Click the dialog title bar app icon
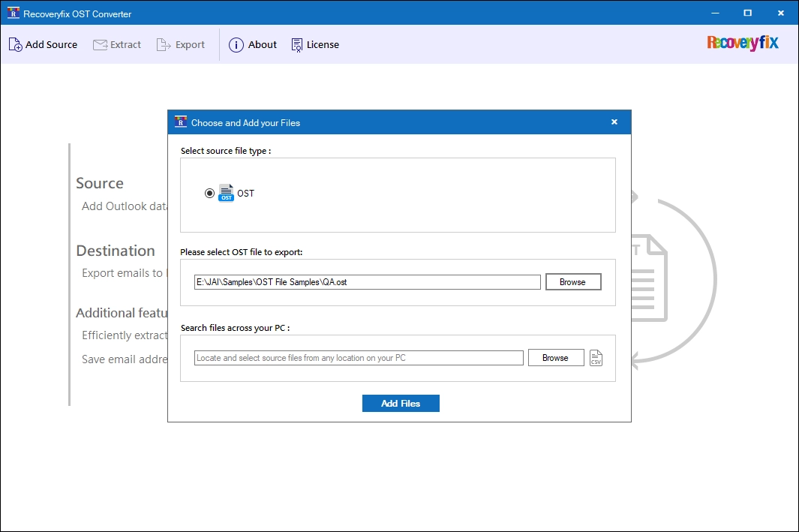Screen dimensions: 799x532 pos(180,122)
